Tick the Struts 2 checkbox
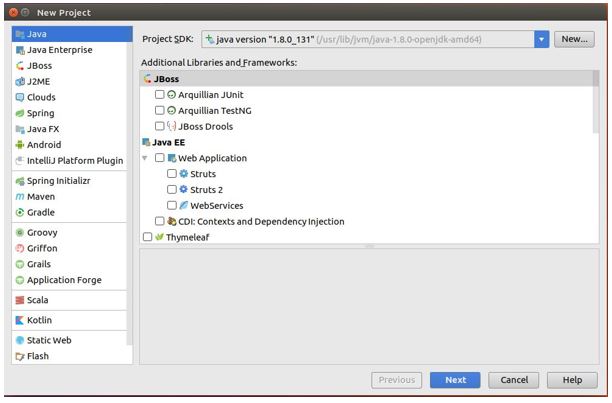The height and width of the screenshot is (403, 612). pos(172,190)
